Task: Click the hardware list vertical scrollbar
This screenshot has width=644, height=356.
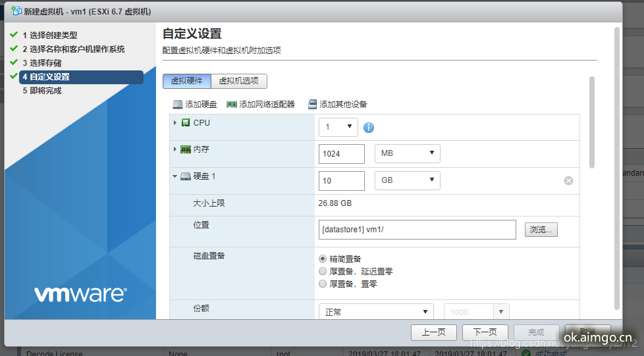Action: (591, 125)
